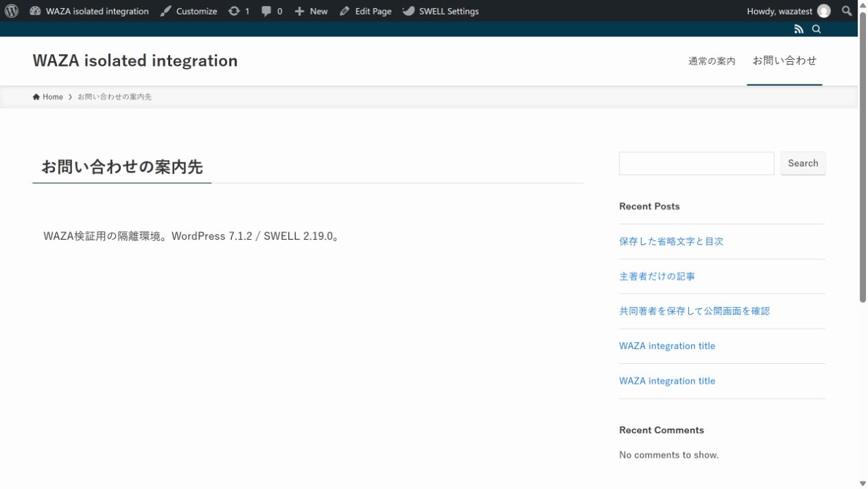Focus the sidebar search input field
Screen dimensions: 868x489
coord(696,163)
